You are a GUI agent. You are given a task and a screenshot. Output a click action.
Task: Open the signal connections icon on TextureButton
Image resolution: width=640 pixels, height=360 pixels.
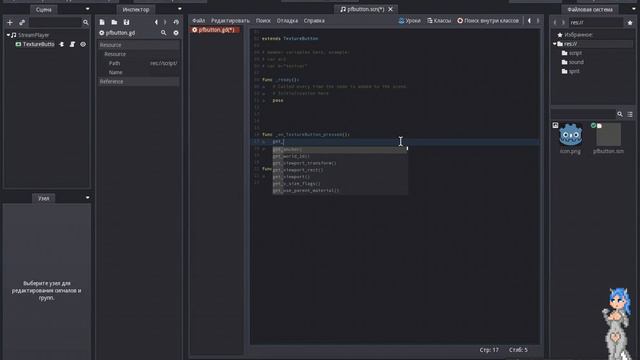click(62, 44)
